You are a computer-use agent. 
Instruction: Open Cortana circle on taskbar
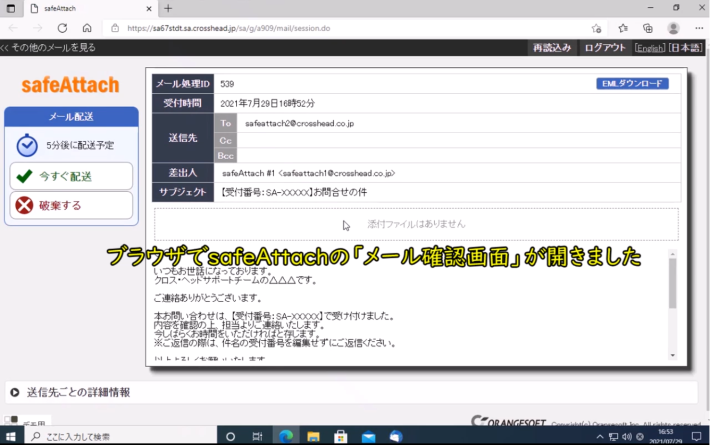(x=230, y=436)
